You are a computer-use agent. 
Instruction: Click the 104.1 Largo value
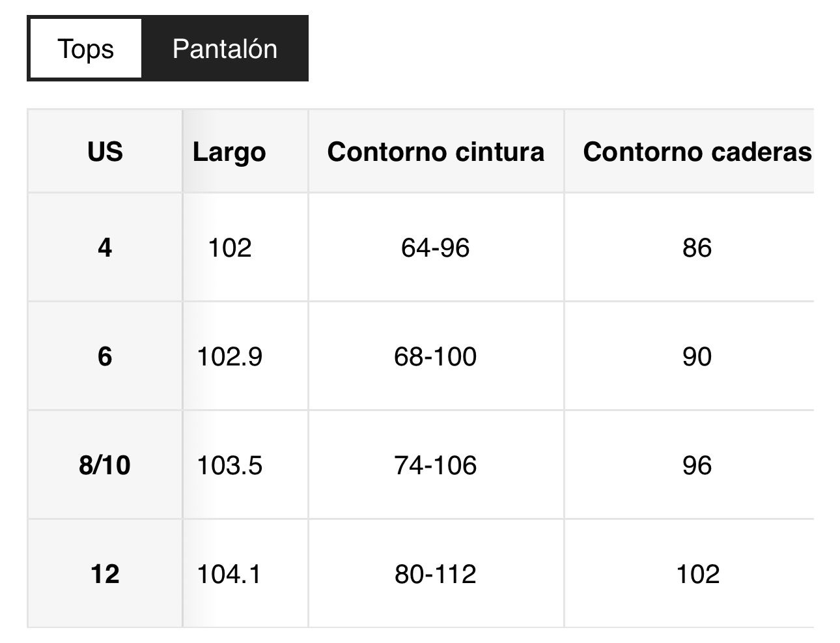[229, 574]
